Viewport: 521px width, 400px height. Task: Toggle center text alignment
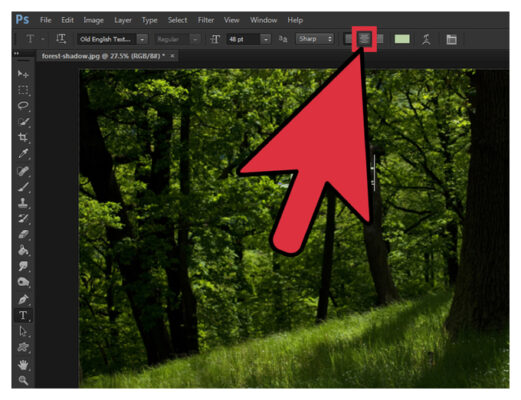tap(364, 39)
